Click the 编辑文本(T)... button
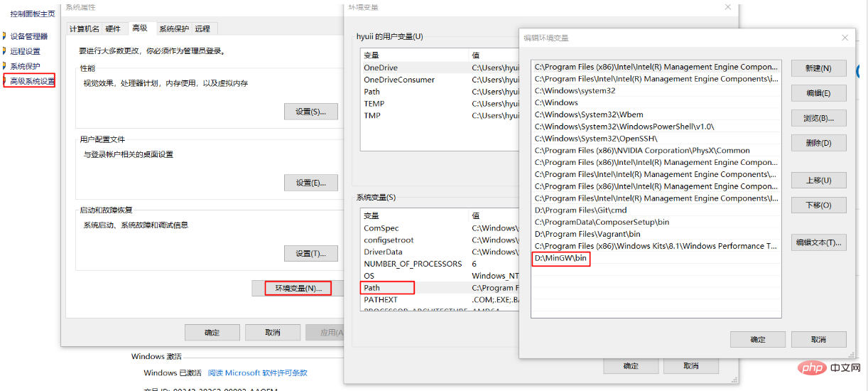Screen dimensions: 868x391 [818, 242]
